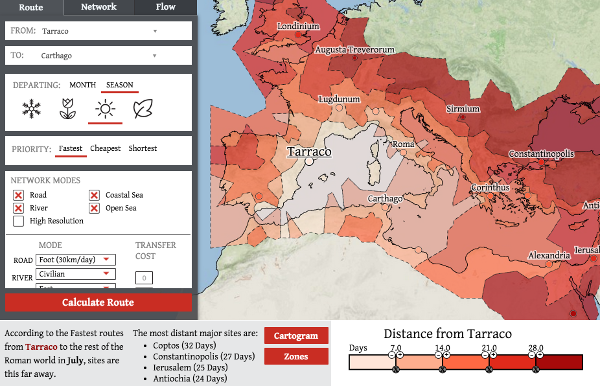
Task: Remove the 21.0 days threshold marker
Action: pyautogui.click(x=489, y=370)
